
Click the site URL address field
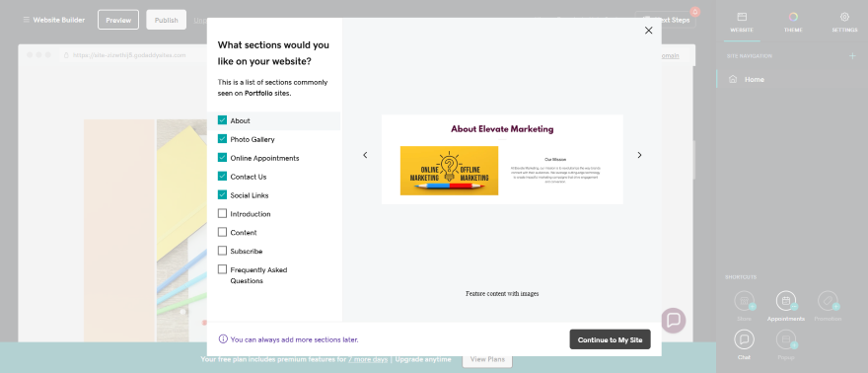coord(129,55)
